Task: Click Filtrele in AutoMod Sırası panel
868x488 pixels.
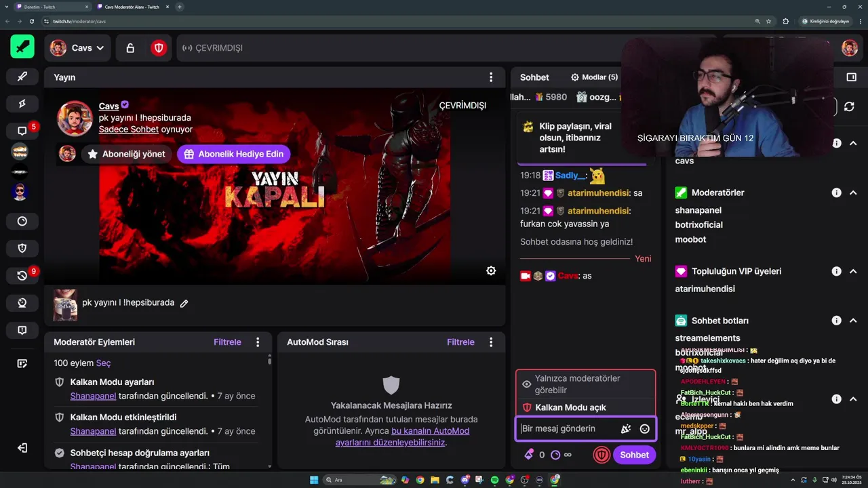Action: coord(460,342)
